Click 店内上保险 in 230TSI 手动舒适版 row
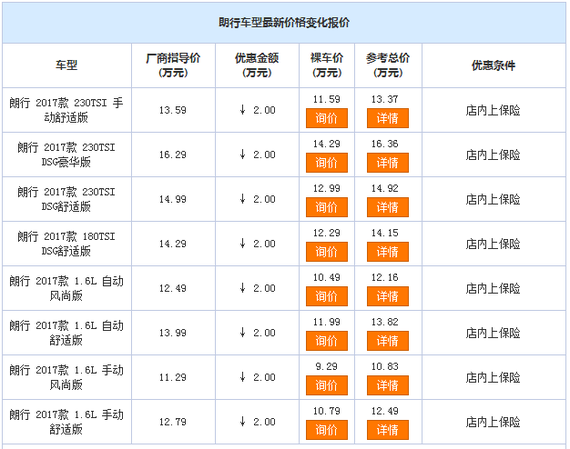Viewport: 570px width, 449px height. point(493,110)
